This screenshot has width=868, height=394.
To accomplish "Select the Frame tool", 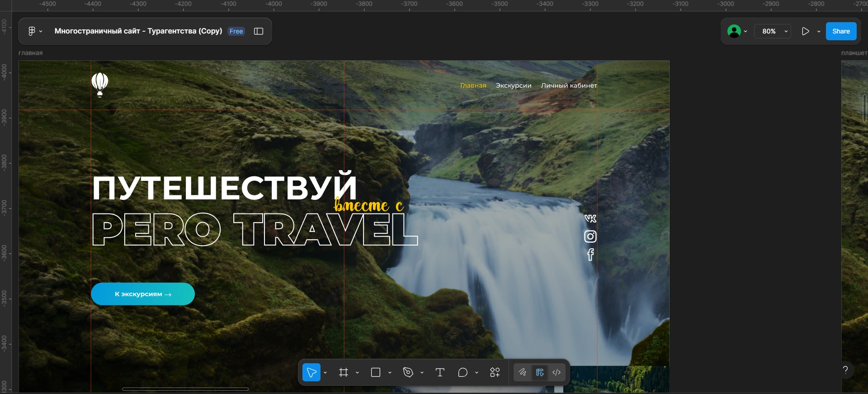I will 344,372.
